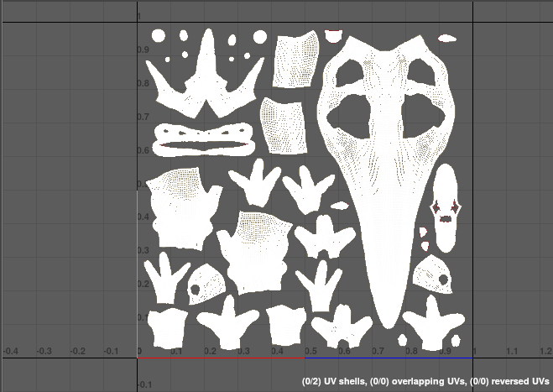Click the '(0/2) UV shells' status text
Viewport: 553px width, 392px height.
[x=334, y=381]
